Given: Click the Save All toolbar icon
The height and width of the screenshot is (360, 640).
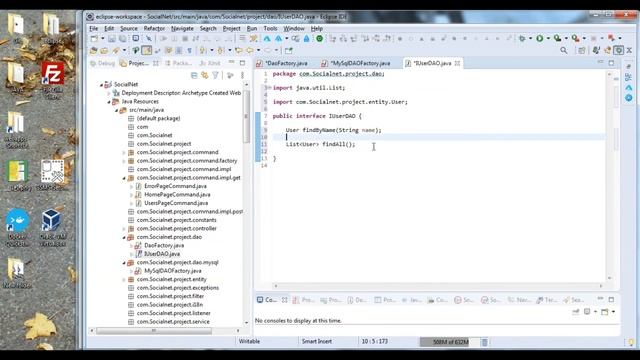Looking at the screenshot, I should (122, 39).
